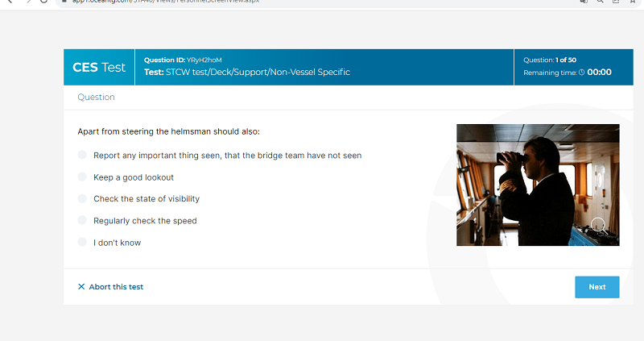Click the CES Test logo
Screen dimensions: 644x341
(x=99, y=68)
